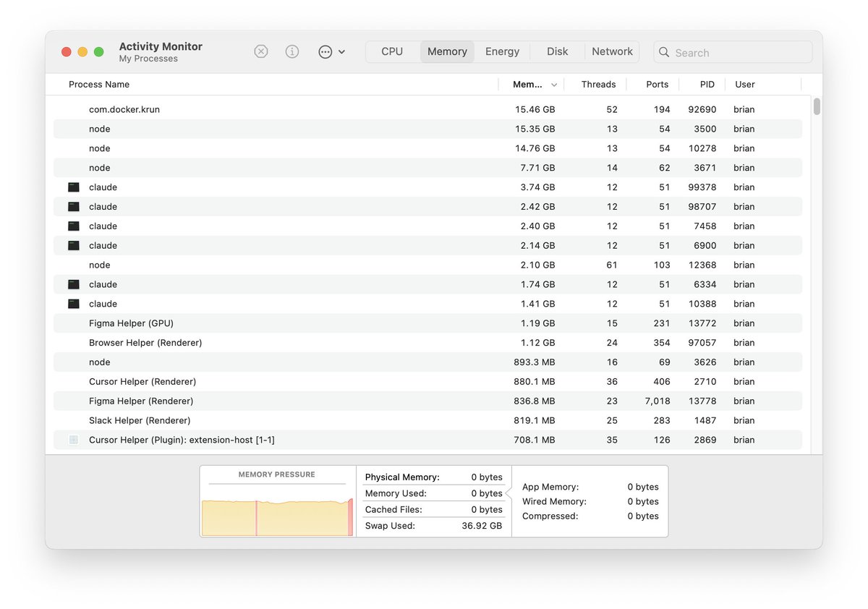The image size is (868, 609).
Task: Select the node process with PID 3500
Action: coord(427,129)
